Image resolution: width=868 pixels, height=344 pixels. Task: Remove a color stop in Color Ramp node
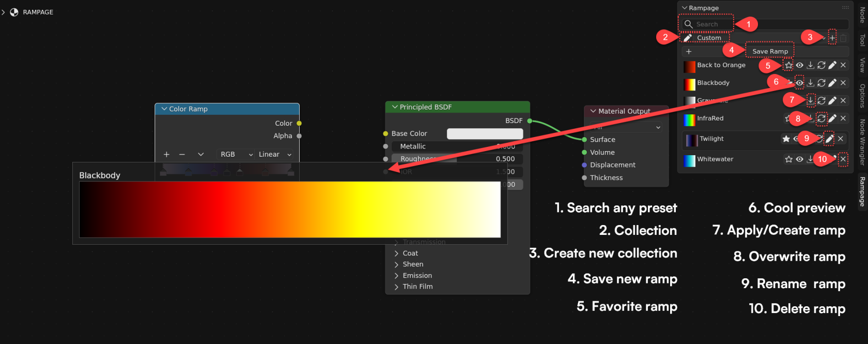(x=182, y=154)
